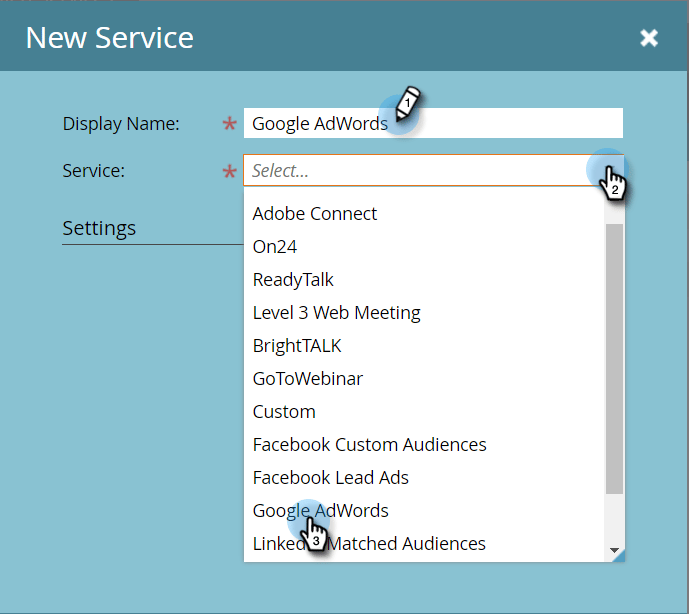The width and height of the screenshot is (689, 614).
Task: Pick LinkedIn Matched Audiences option
Action: [x=424, y=543]
